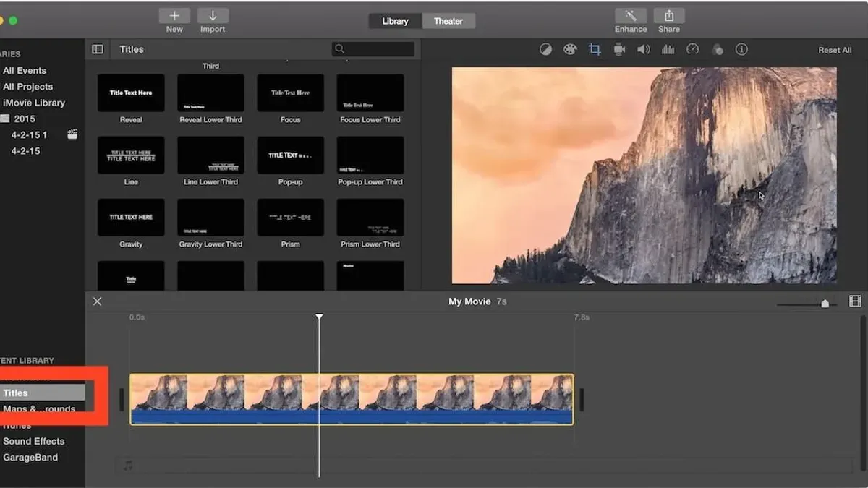Click the New plus icon

(x=174, y=16)
